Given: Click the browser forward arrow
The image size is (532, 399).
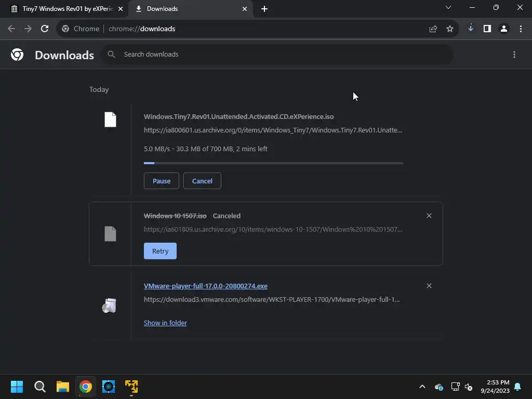Looking at the screenshot, I should [x=28, y=29].
